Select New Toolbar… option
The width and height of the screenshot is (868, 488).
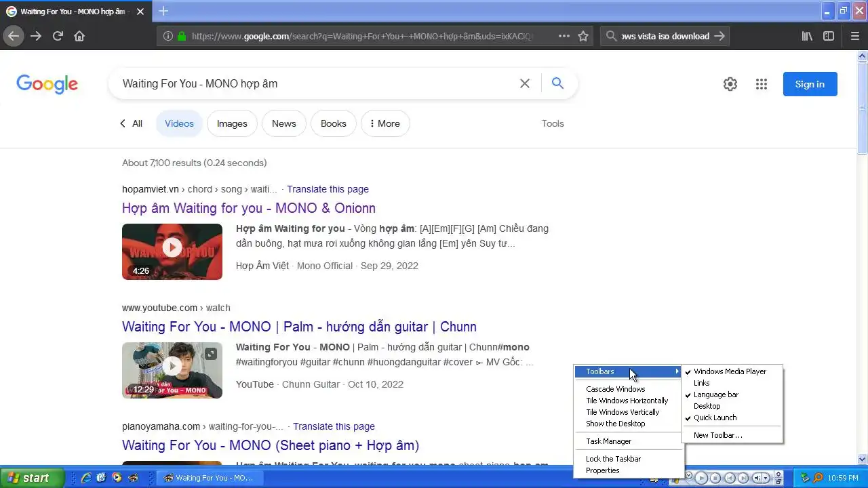pyautogui.click(x=732, y=435)
